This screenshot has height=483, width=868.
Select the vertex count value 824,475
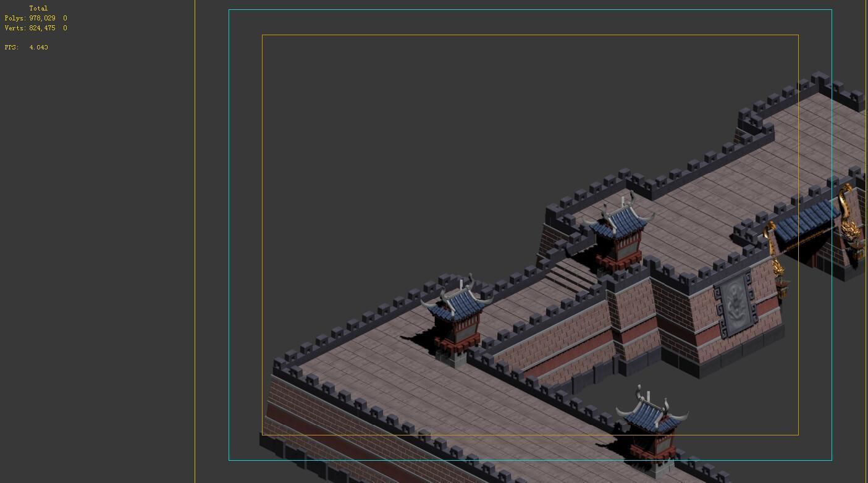pos(42,28)
